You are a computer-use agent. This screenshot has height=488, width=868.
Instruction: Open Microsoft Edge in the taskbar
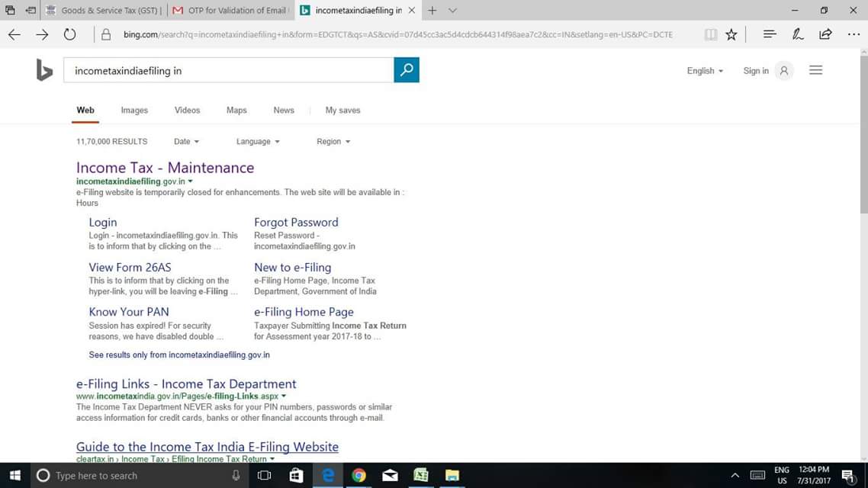click(328, 475)
